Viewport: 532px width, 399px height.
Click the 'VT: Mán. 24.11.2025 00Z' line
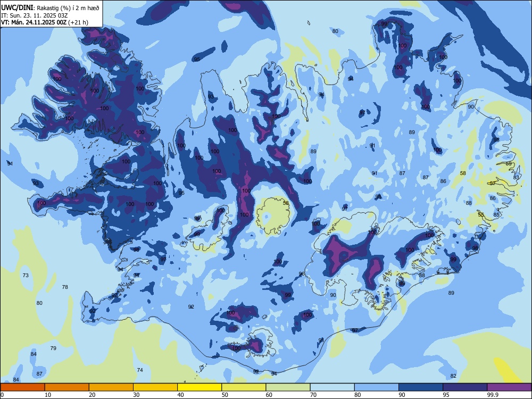click(34, 22)
